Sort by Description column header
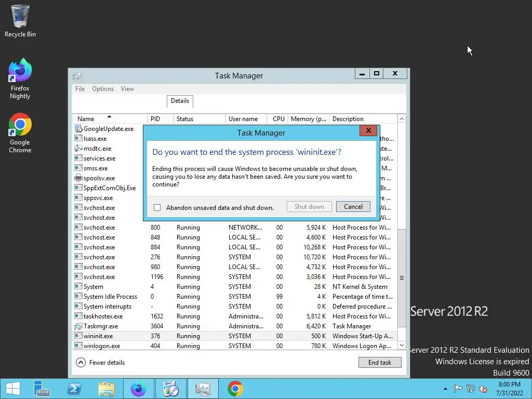 coord(363,119)
